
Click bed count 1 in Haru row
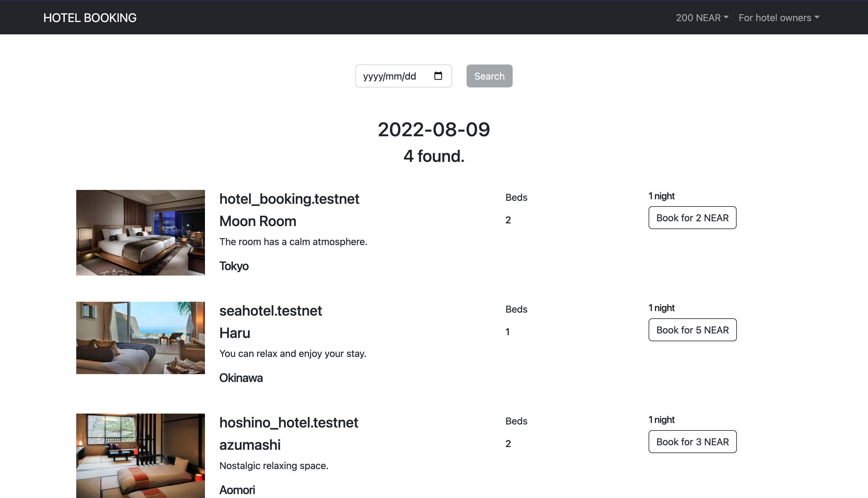pyautogui.click(x=508, y=332)
